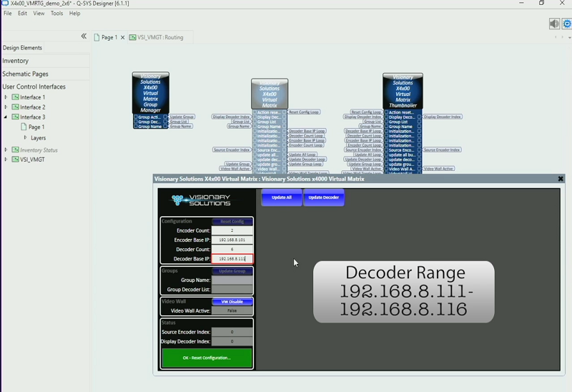
Task: Toggle the VW Disable button
Action: point(232,301)
